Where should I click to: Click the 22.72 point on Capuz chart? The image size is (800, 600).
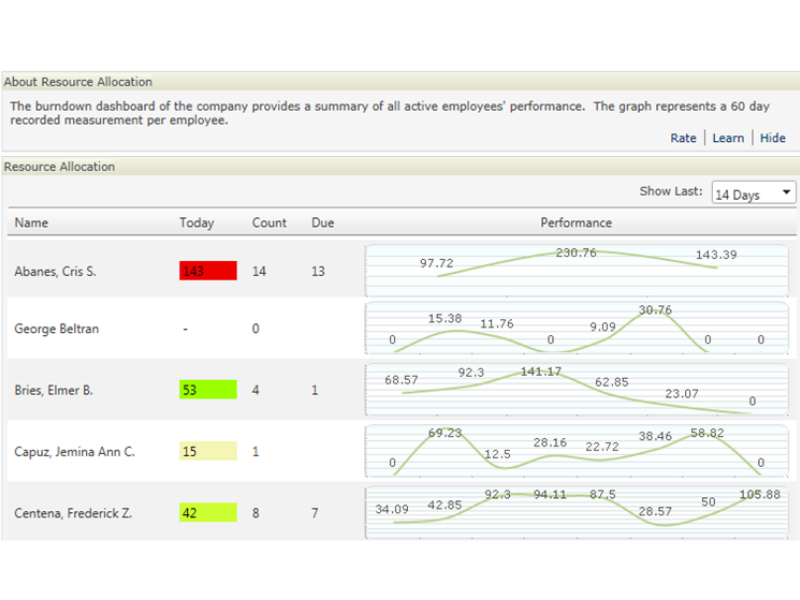click(x=602, y=447)
